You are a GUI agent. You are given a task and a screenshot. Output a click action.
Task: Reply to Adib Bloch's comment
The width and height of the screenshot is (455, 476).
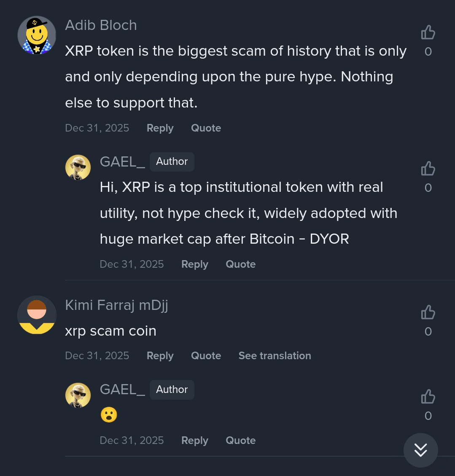pyautogui.click(x=160, y=128)
